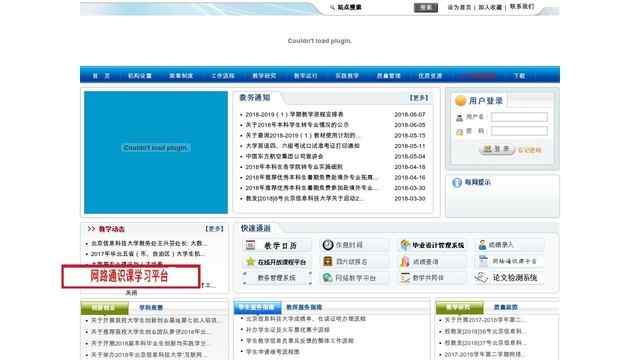The image size is (640, 360).
Task: Switch to the 质量监控 tab
Action: 506,307
